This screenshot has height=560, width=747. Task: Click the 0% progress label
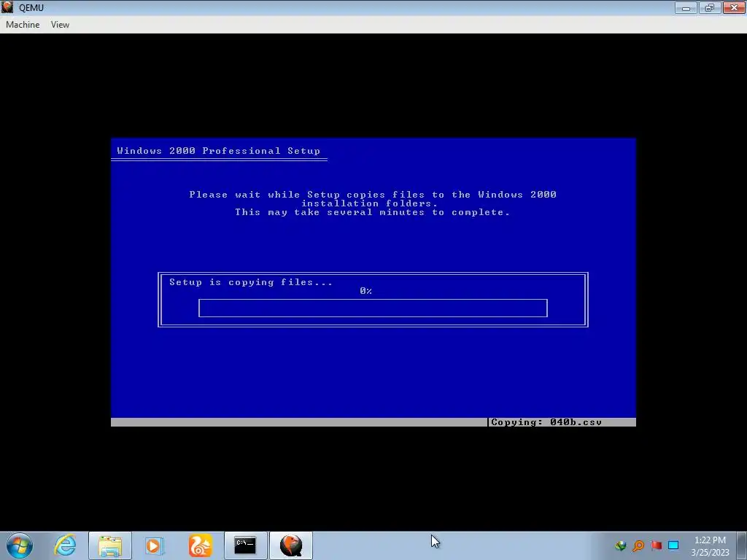366,291
